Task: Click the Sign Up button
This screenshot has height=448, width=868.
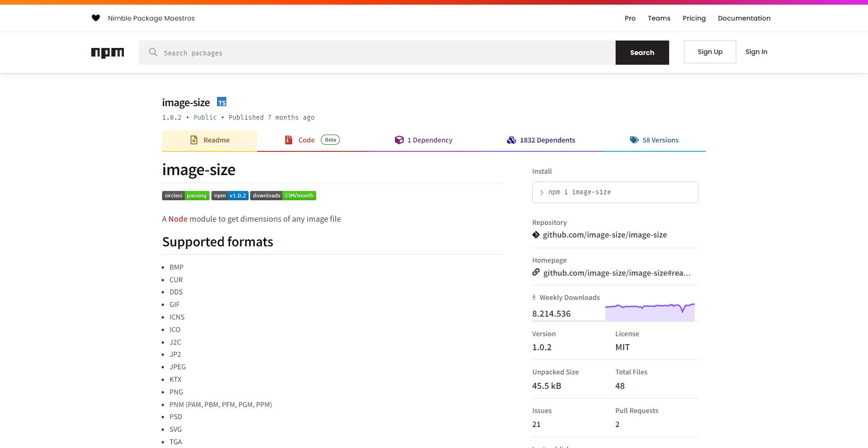Action: 710,52
